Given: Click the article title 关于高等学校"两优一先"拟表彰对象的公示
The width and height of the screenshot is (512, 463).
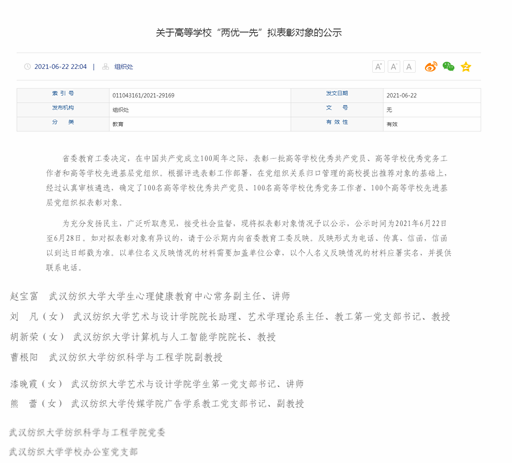Looking at the screenshot, I should [249, 33].
